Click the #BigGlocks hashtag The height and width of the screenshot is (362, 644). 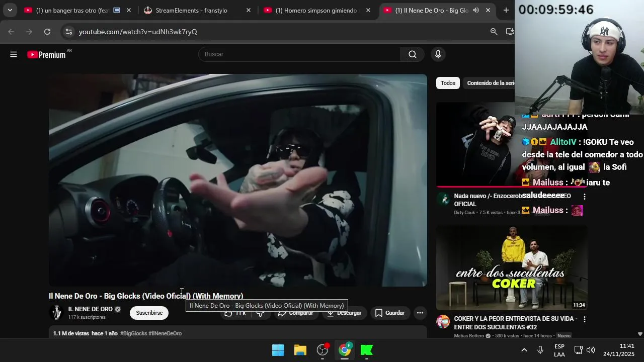134,333
